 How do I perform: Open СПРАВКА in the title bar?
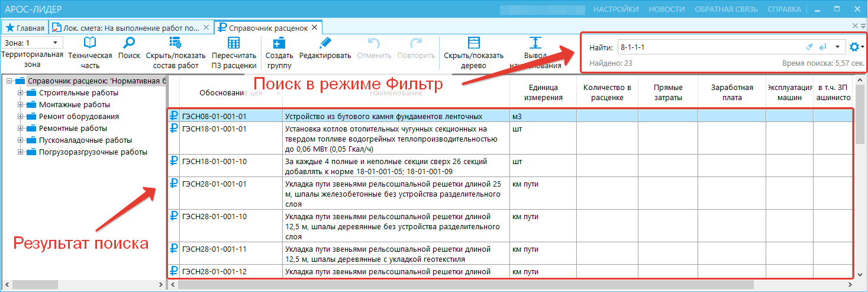point(785,9)
